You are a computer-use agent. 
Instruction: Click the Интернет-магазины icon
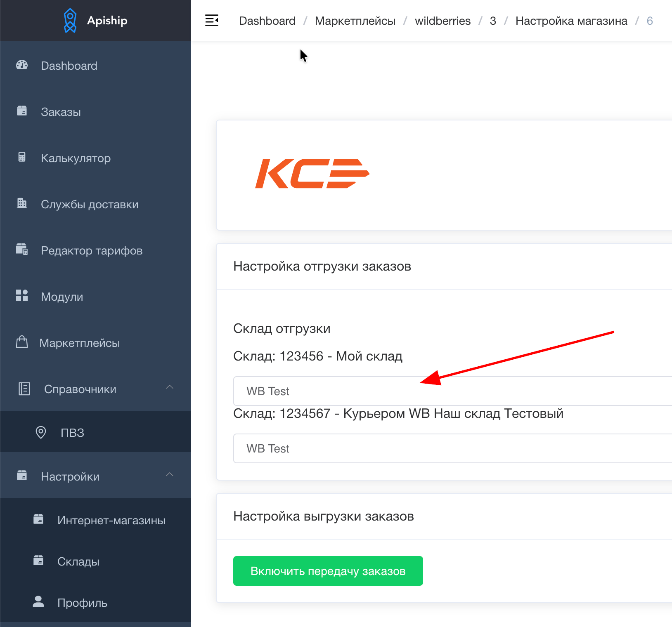point(38,519)
